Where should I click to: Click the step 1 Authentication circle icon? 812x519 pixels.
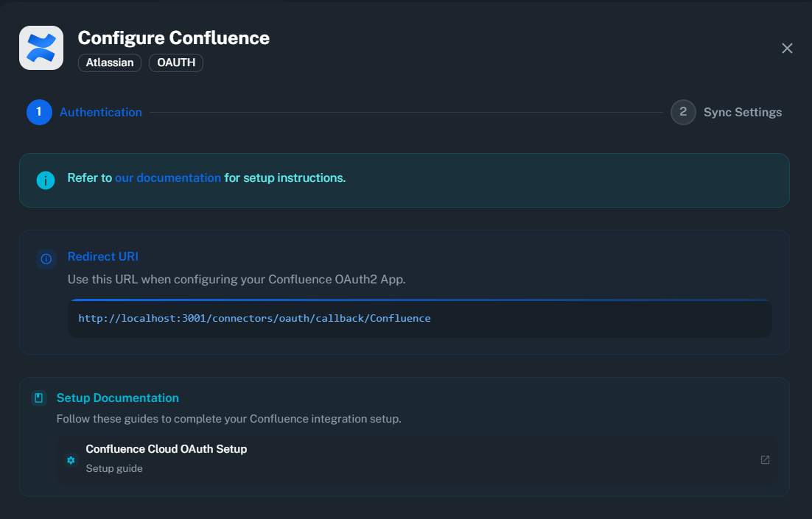tap(39, 112)
